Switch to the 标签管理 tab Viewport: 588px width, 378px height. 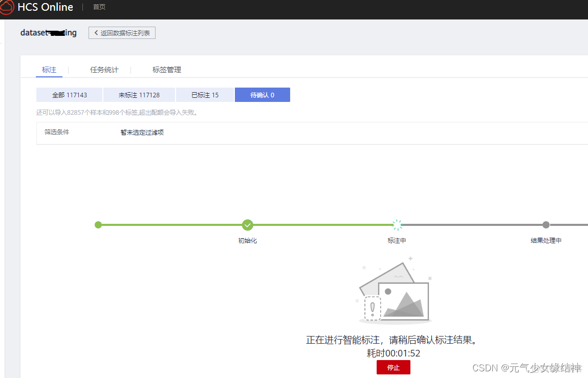[x=167, y=70]
